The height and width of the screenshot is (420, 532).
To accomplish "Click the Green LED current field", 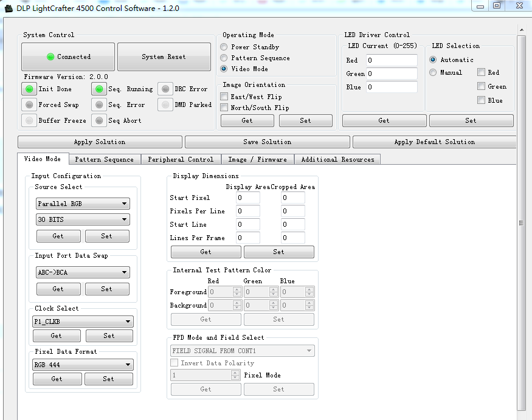I will tap(392, 74).
